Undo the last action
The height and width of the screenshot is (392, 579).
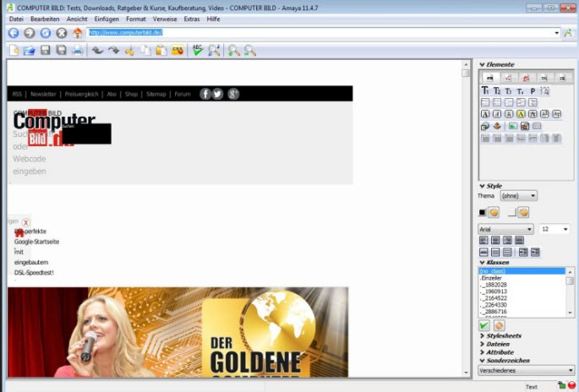pyautogui.click(x=97, y=50)
